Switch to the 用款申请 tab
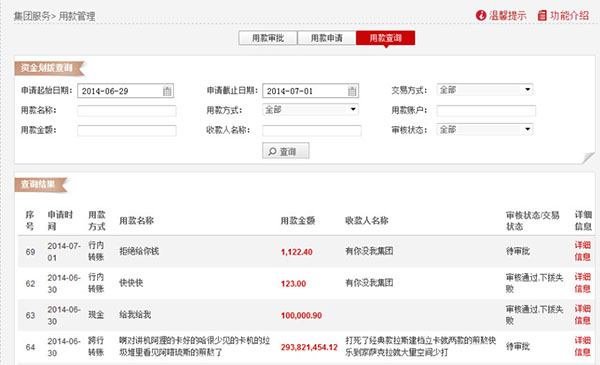 coord(326,38)
